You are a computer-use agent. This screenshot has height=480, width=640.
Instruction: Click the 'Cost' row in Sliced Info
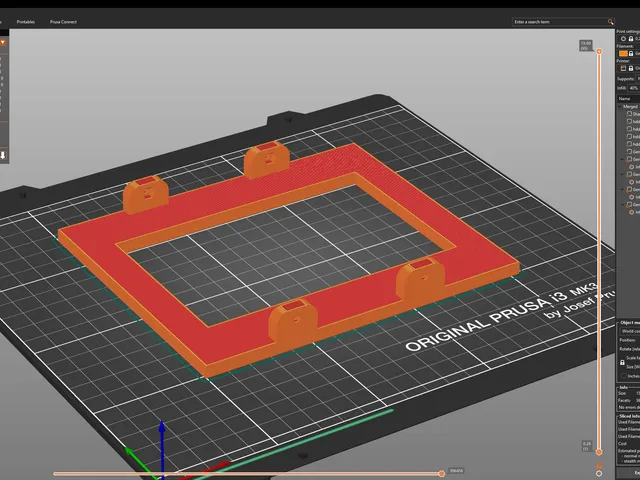pos(629,443)
